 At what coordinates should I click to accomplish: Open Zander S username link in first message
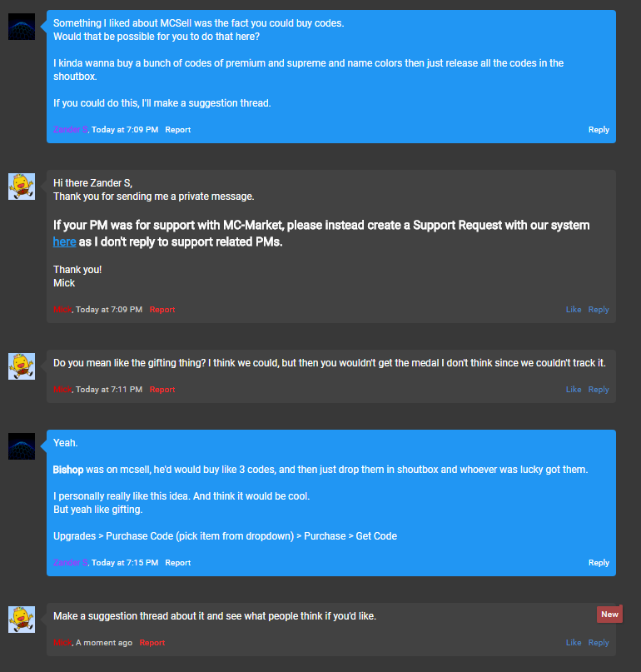pos(70,130)
